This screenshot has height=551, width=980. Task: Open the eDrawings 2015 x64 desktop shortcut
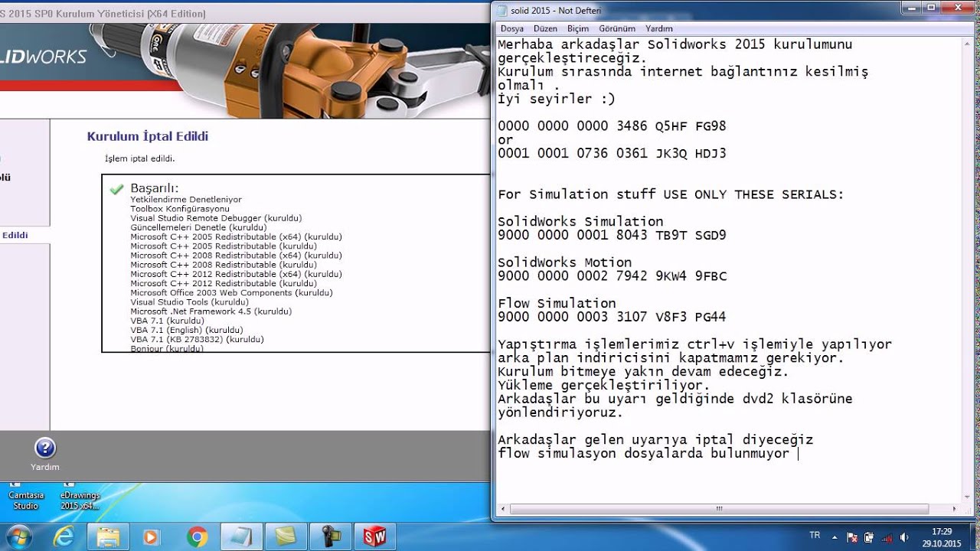click(x=80, y=496)
